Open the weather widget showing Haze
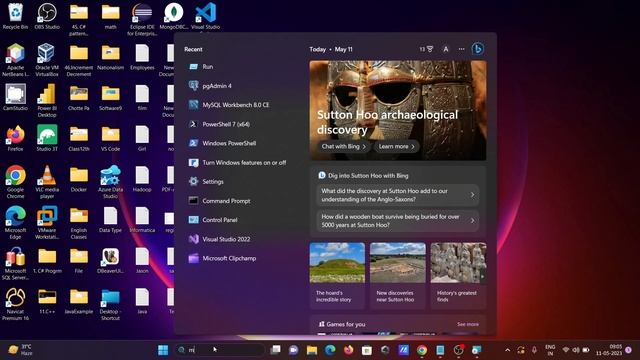This screenshot has width=640, height=360. (20, 350)
